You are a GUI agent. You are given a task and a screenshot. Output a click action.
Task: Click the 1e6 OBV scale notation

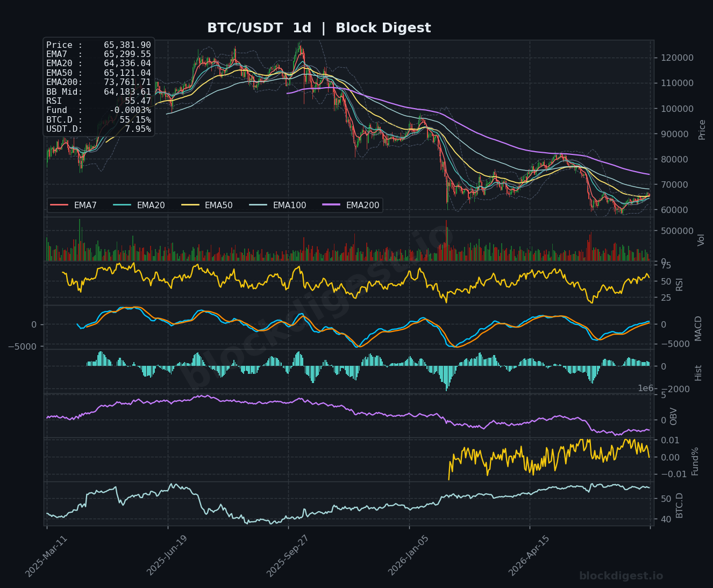tap(645, 388)
